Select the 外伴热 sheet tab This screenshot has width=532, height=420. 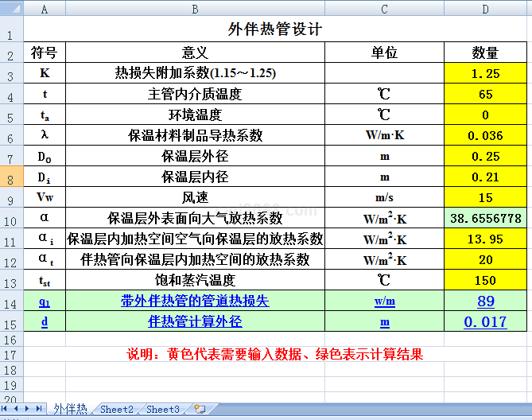click(x=70, y=409)
